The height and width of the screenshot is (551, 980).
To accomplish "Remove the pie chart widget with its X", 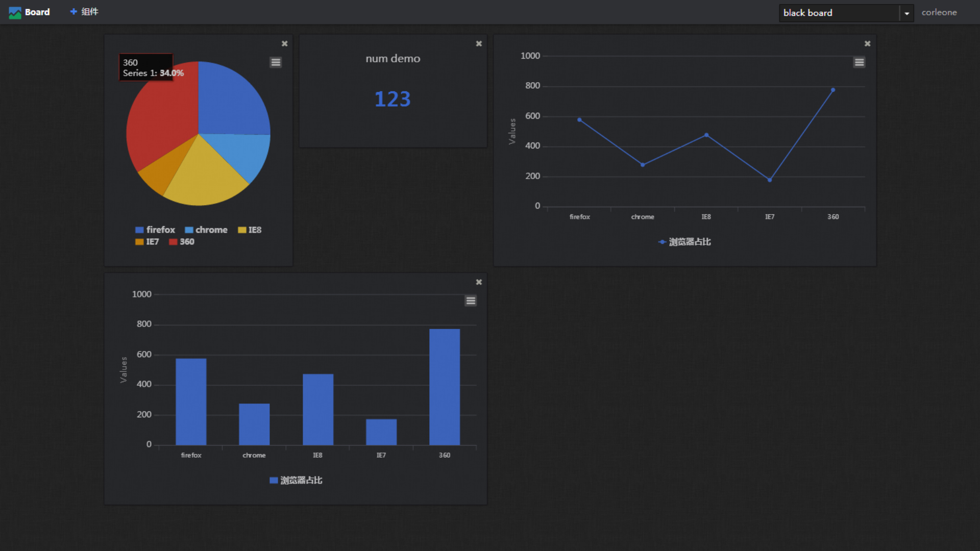I will 285,44.
